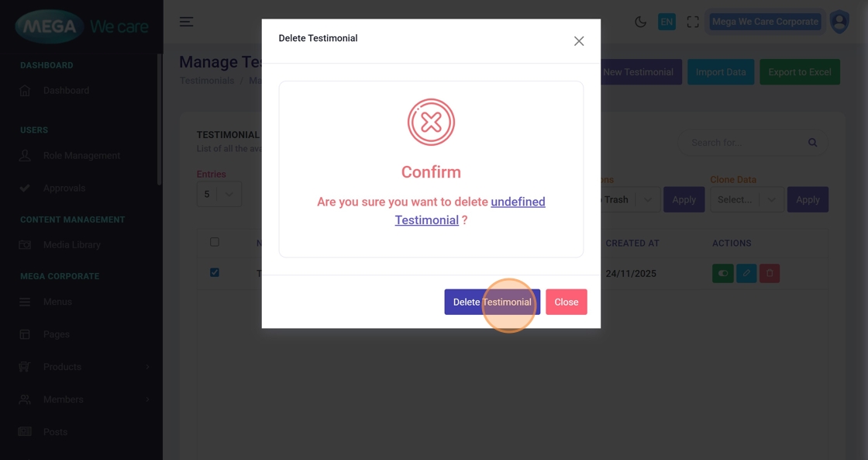Image resolution: width=868 pixels, height=460 pixels.
Task: Focus the Search for input field
Action: 744,143
